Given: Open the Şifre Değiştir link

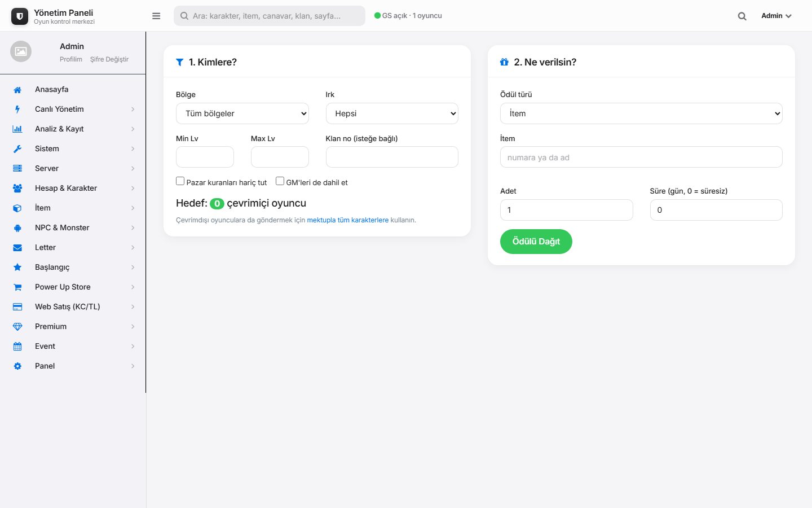Looking at the screenshot, I should click(x=109, y=59).
